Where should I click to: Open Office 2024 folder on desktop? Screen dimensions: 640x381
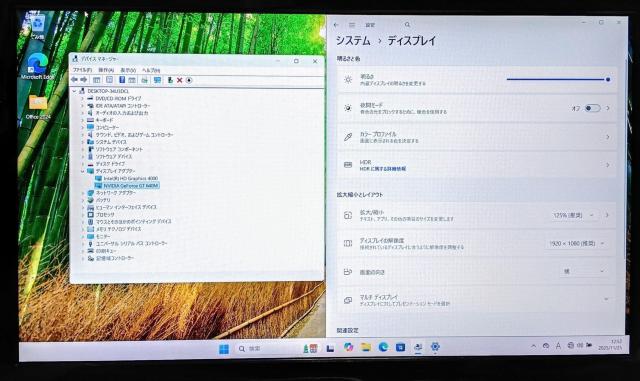pyautogui.click(x=38, y=107)
